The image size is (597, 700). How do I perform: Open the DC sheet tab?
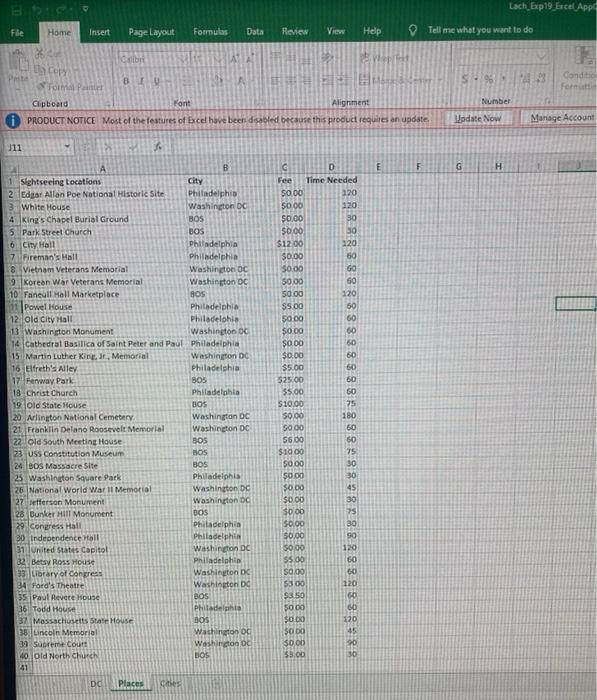pos(96,684)
